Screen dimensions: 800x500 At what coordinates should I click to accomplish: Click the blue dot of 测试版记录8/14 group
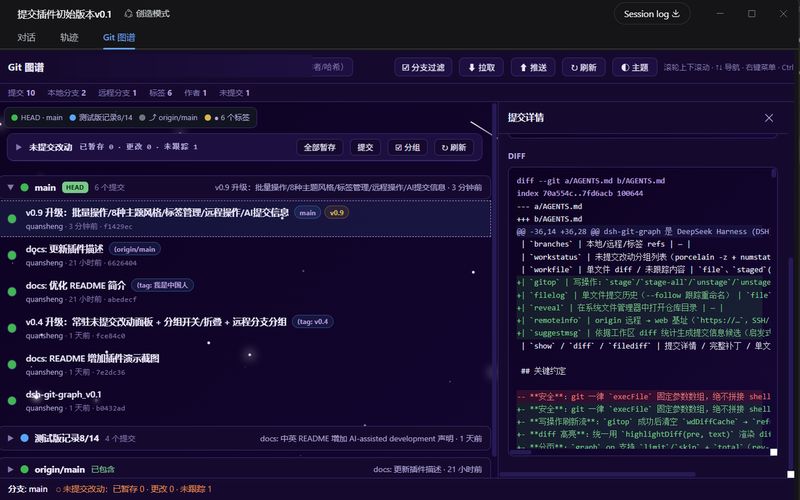tap(24, 438)
